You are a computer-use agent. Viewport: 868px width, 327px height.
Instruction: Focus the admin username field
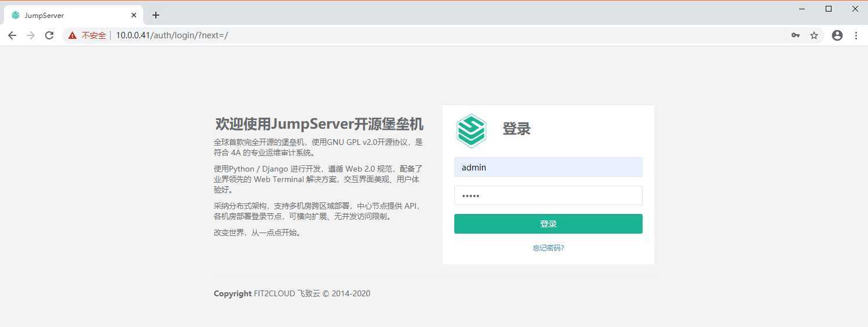[x=548, y=167]
